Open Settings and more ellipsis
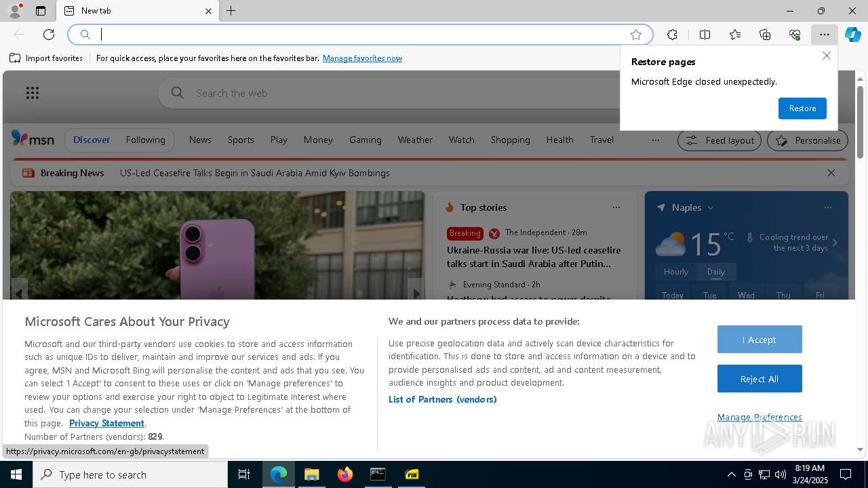The image size is (868, 488). 824,35
